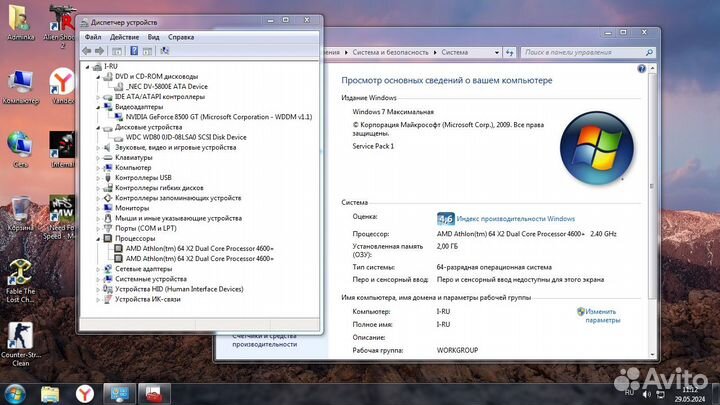Click the Scan for hardware changes toolbar icon
The width and height of the screenshot is (720, 405).
pos(164,51)
